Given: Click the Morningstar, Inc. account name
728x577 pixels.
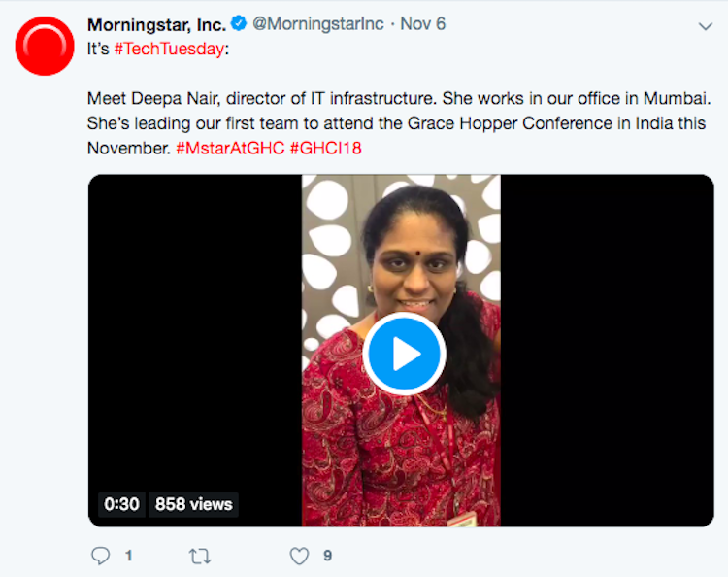Looking at the screenshot, I should [155, 24].
